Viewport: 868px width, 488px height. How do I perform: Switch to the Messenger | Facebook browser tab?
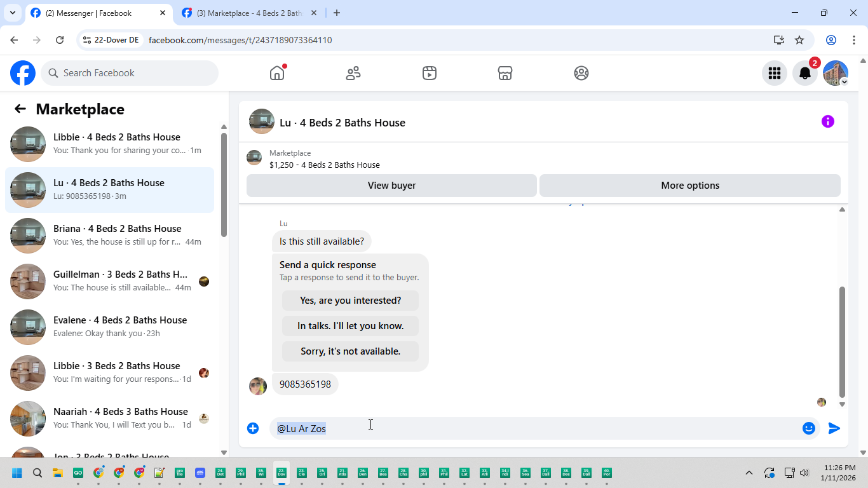[x=98, y=13]
